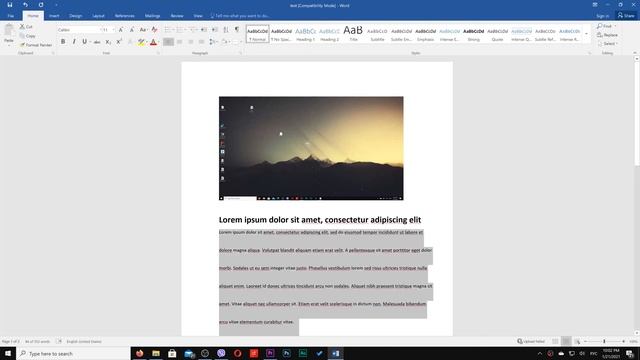Switch to the Layout tab
Image resolution: width=640 pixels, height=360 pixels.
pos(98,16)
